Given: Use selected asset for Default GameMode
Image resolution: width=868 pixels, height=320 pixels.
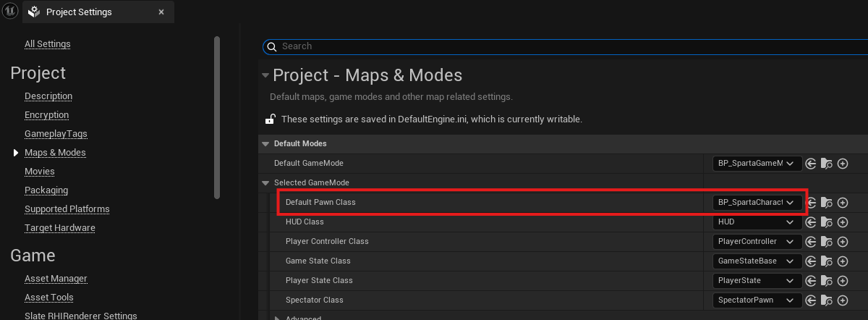Looking at the screenshot, I should [811, 164].
